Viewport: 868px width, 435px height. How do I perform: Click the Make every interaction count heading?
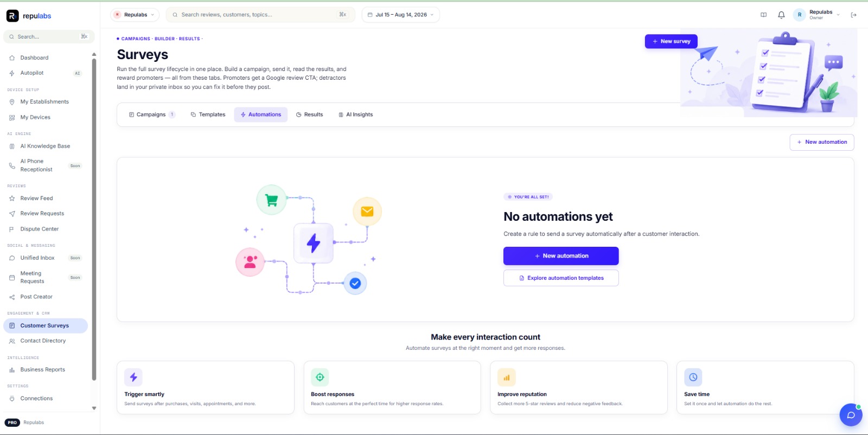click(x=486, y=337)
